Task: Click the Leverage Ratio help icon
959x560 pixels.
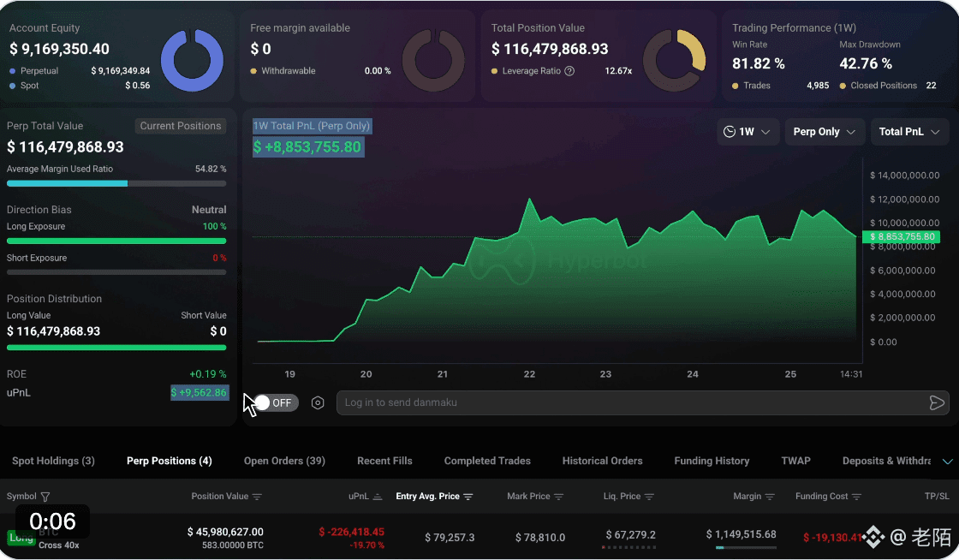Action: tap(569, 71)
